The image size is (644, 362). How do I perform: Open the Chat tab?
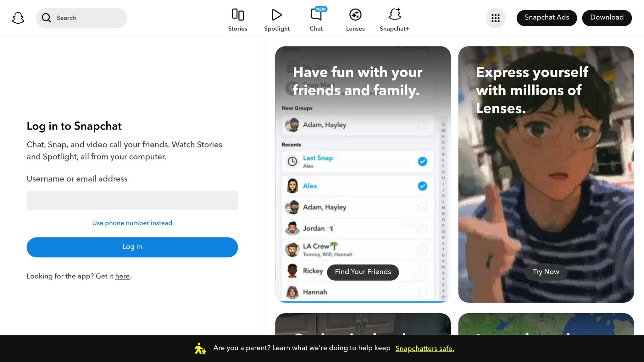click(x=316, y=20)
